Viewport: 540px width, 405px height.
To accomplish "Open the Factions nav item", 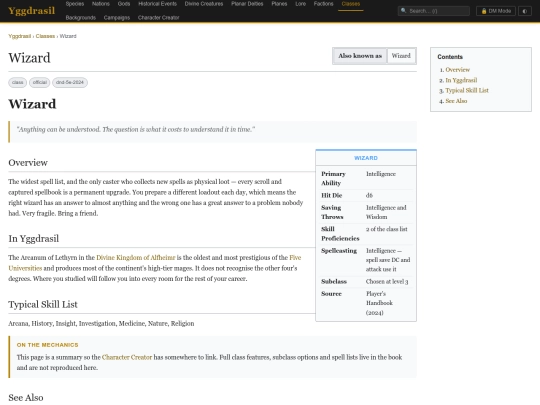I will coord(323,4).
